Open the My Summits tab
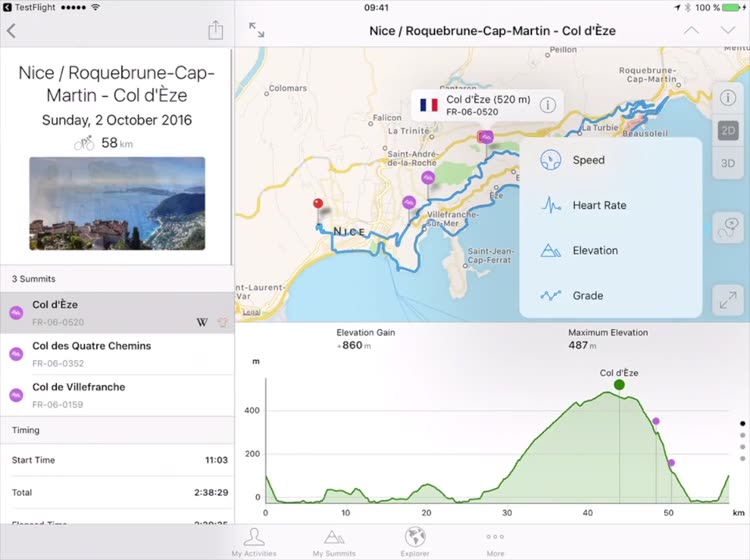This screenshot has width=750, height=560. click(x=334, y=542)
